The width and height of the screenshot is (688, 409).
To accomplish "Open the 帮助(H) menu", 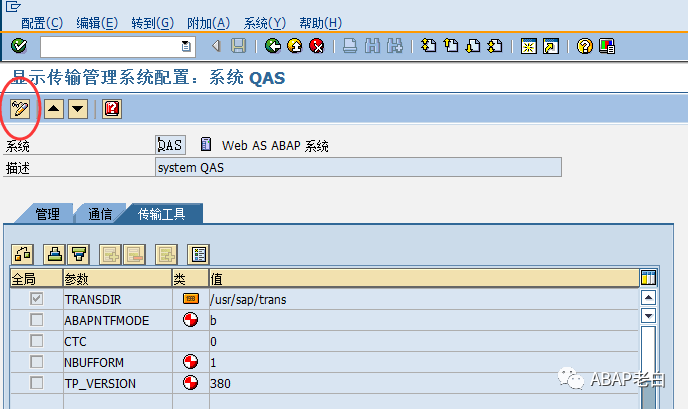I will (320, 23).
